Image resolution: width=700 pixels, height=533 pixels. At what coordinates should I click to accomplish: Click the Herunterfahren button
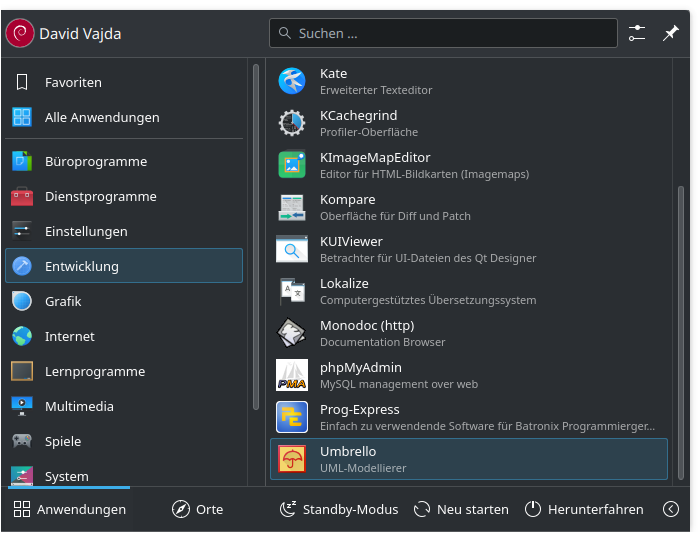(584, 509)
